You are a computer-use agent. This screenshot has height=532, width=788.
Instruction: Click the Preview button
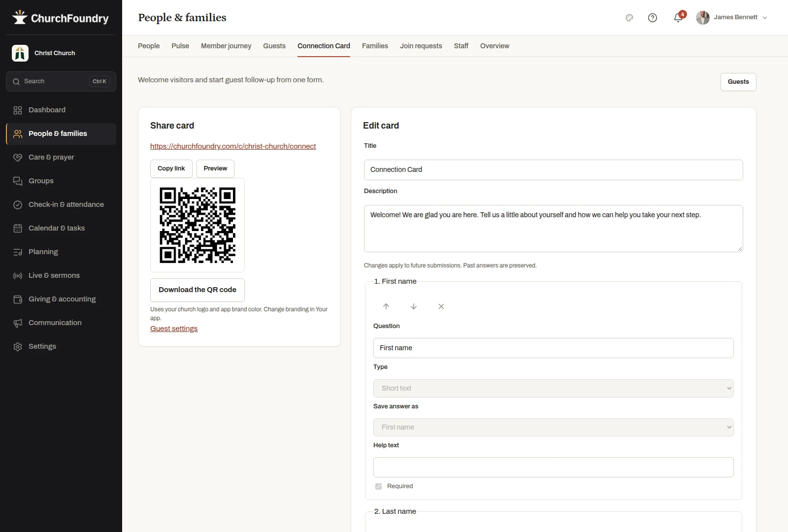(x=215, y=168)
